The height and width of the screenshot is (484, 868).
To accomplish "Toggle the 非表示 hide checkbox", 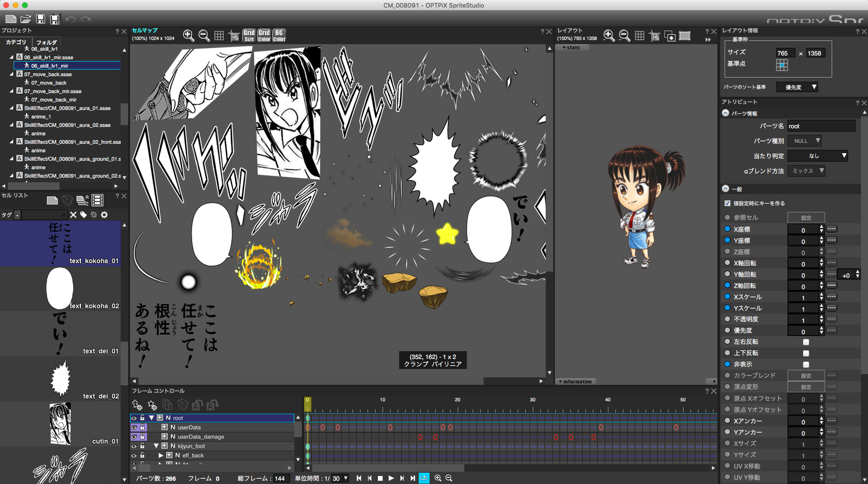I will pos(806,364).
